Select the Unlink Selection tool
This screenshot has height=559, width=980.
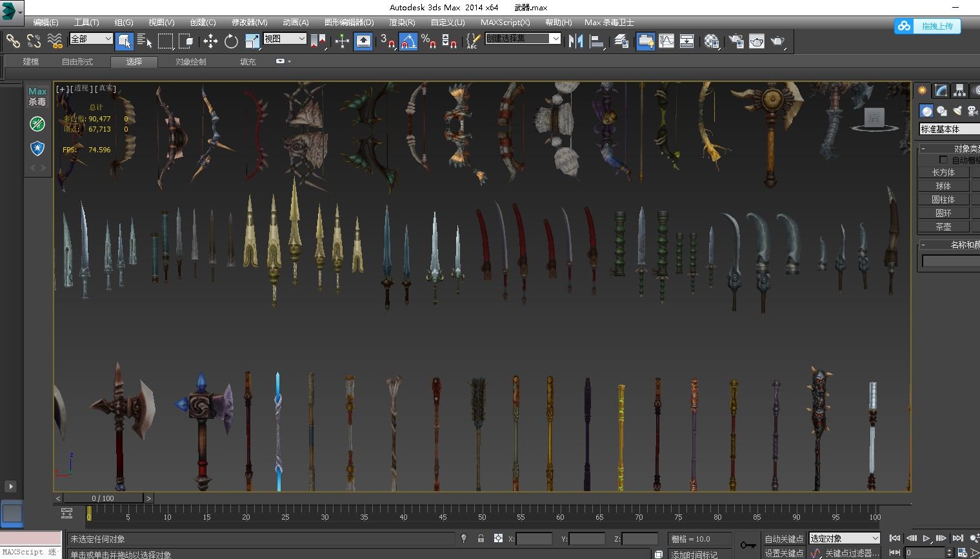tap(34, 41)
